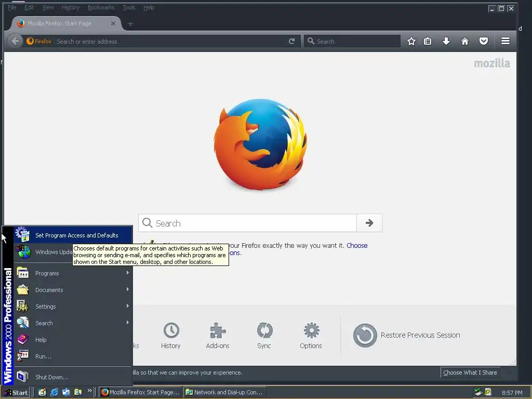Expand the Settings submenu arrow
Screen dimensions: 532x399
pyautogui.click(x=128, y=306)
